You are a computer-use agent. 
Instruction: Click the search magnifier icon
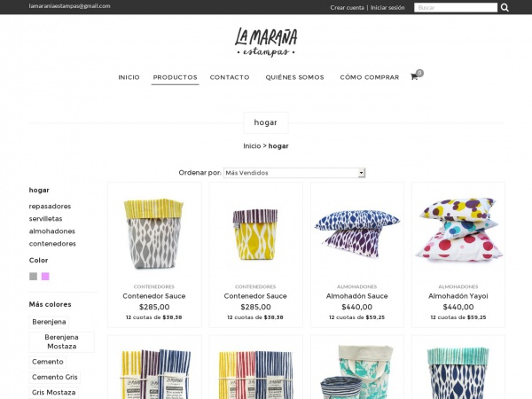[505, 7]
